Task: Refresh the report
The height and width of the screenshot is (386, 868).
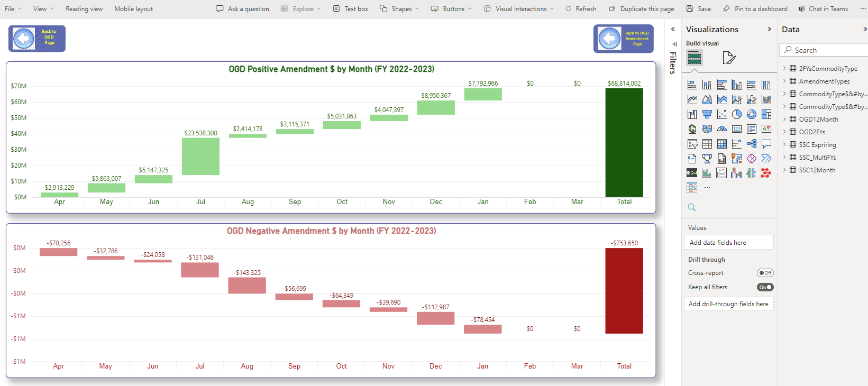Action: point(581,8)
